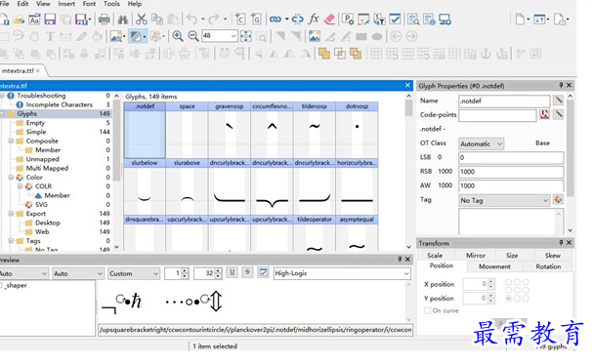Collapse the Tags tree node

pyautogui.click(x=11, y=240)
